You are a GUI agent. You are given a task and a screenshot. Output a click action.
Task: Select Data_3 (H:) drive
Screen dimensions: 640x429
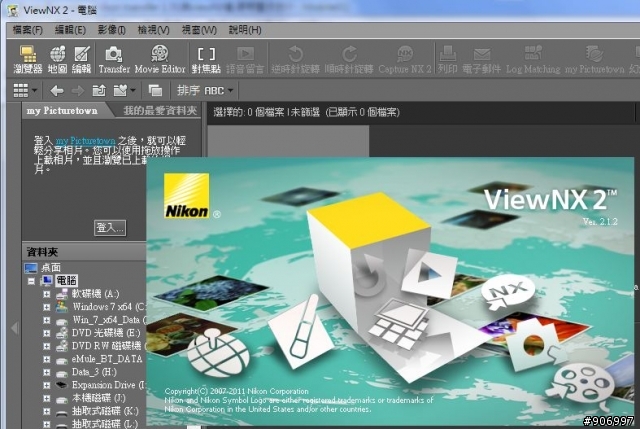click(94, 372)
